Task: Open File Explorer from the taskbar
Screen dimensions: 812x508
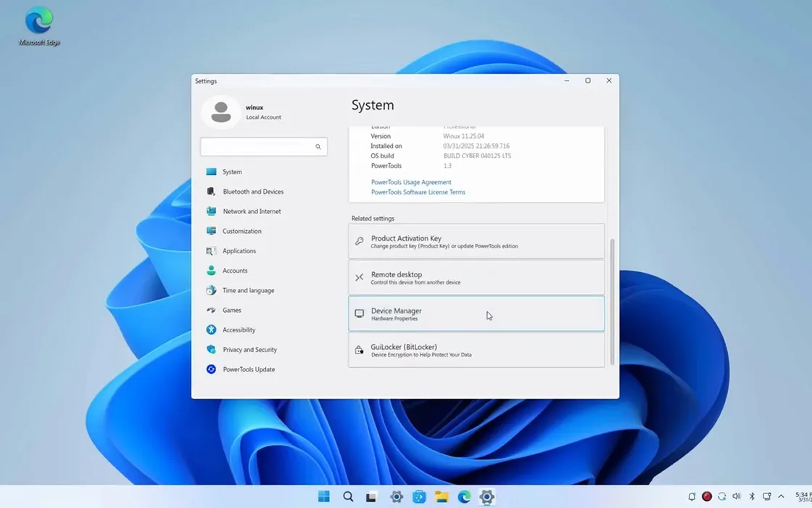Action: coord(442,496)
